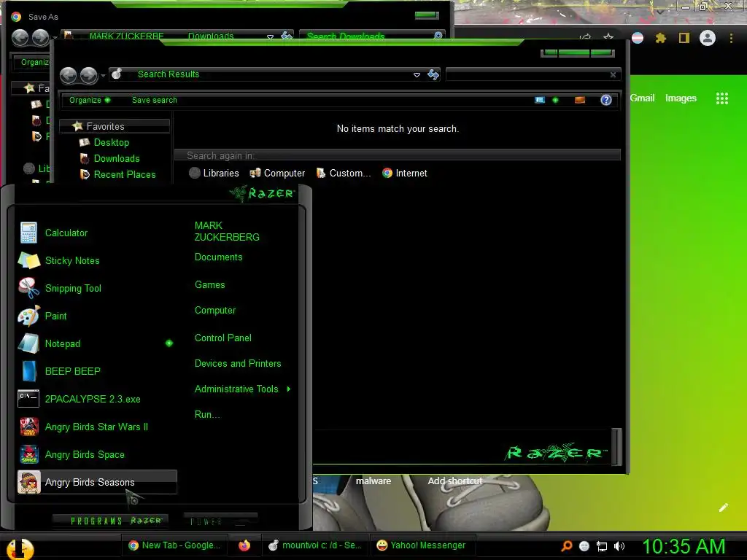
Task: Click the magnifier tray icon
Action: pos(566,546)
